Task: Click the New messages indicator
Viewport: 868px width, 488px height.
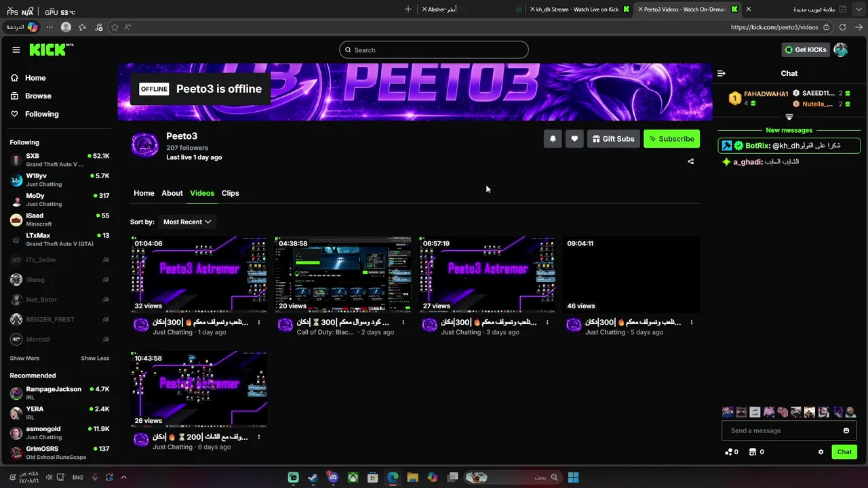Action: pyautogui.click(x=789, y=130)
